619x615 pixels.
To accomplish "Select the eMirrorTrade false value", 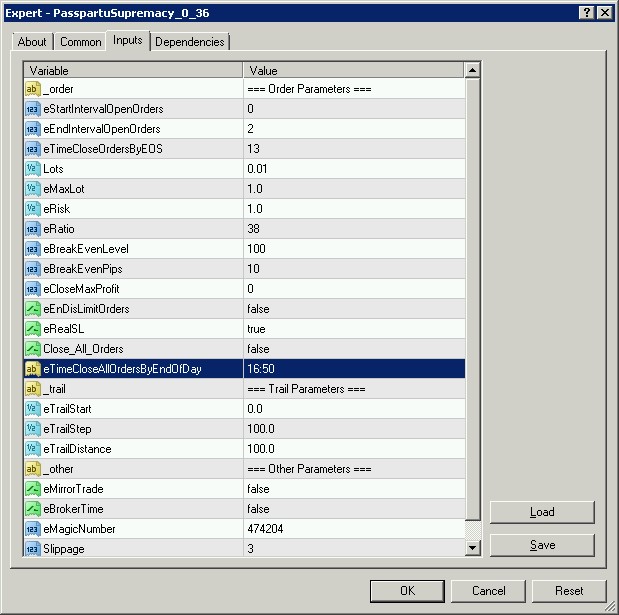I will tap(354, 489).
